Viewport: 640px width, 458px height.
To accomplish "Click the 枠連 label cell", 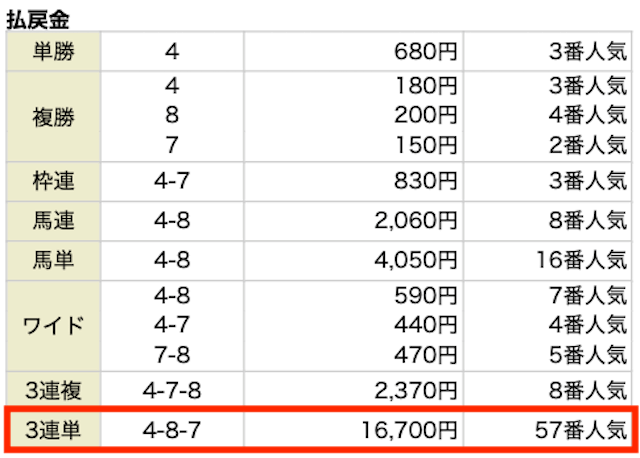I will click(x=53, y=182).
